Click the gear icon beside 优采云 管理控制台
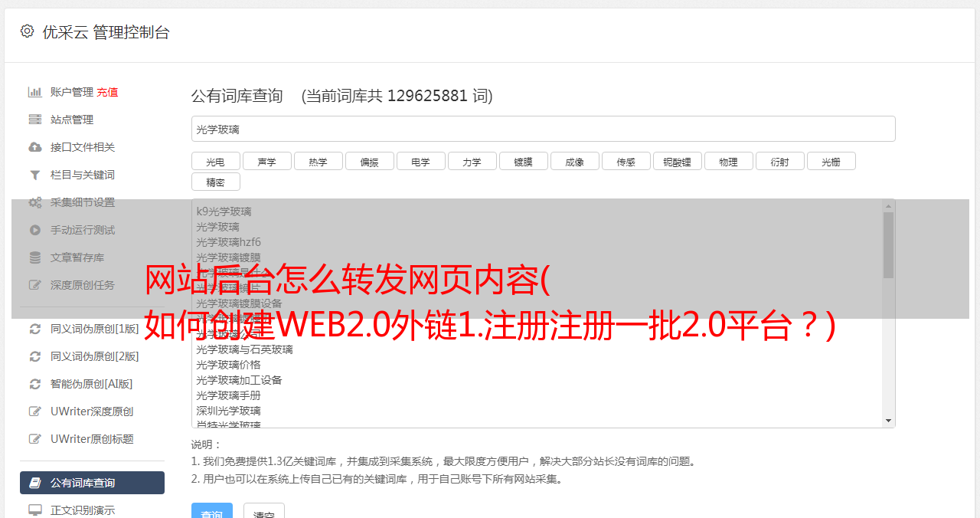This screenshot has width=980, height=518. click(x=28, y=31)
